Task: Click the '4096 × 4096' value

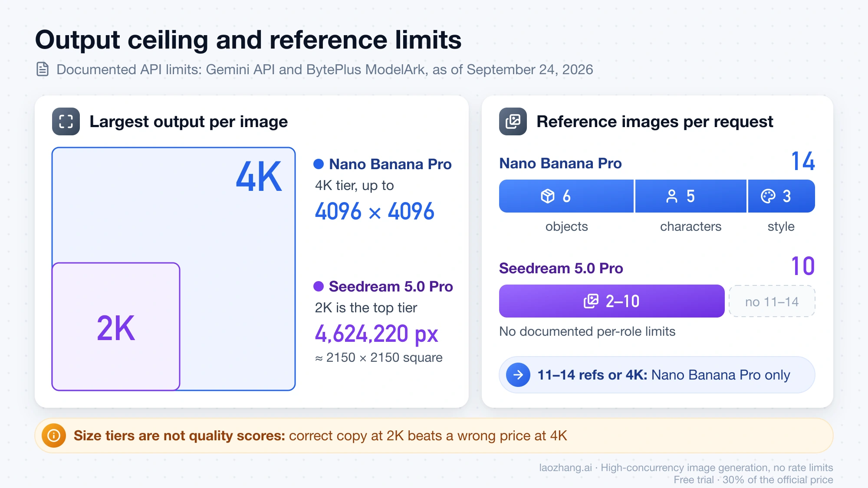Action: 375,212
